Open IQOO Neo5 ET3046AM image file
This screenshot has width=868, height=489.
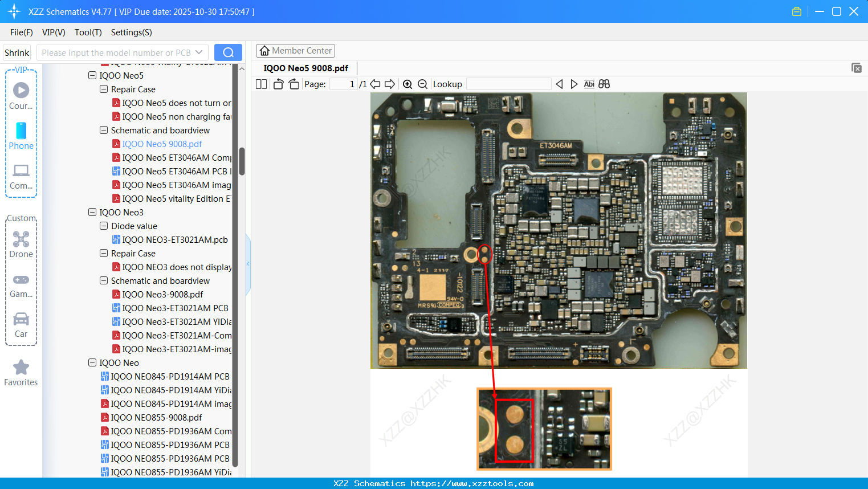(x=172, y=185)
